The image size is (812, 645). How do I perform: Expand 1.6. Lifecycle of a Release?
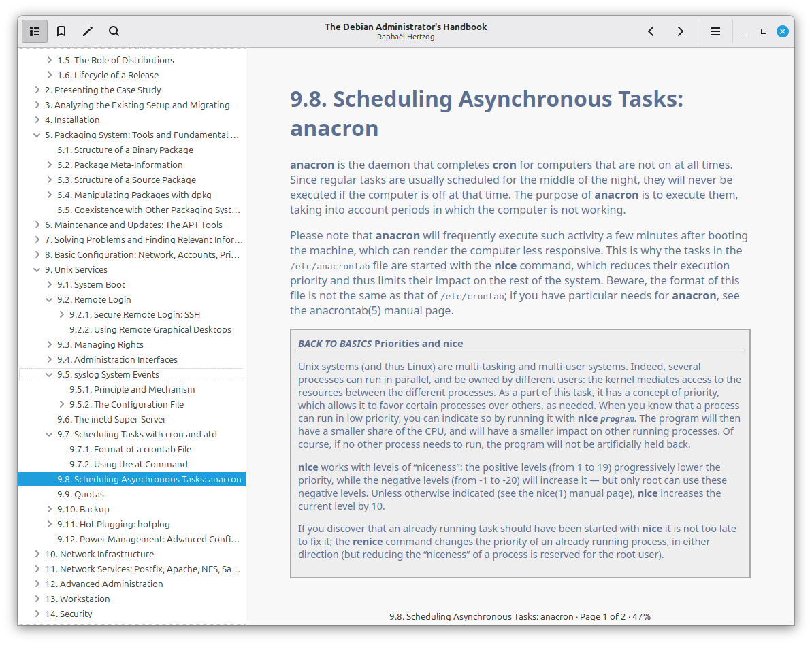pos(49,75)
